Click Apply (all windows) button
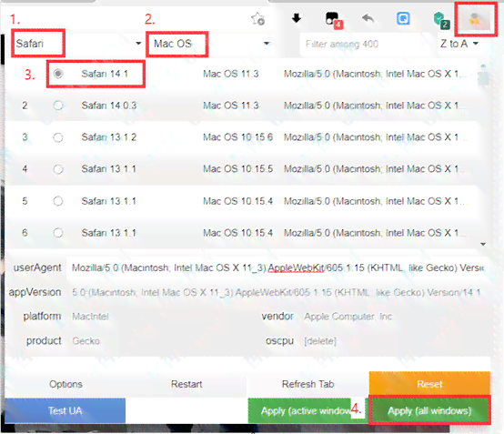The height and width of the screenshot is (434, 504). coord(429,410)
